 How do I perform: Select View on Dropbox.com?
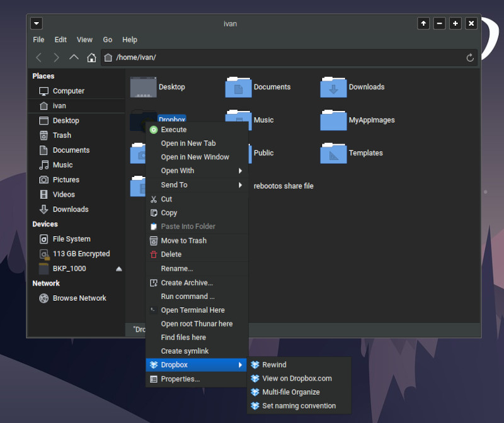point(299,378)
